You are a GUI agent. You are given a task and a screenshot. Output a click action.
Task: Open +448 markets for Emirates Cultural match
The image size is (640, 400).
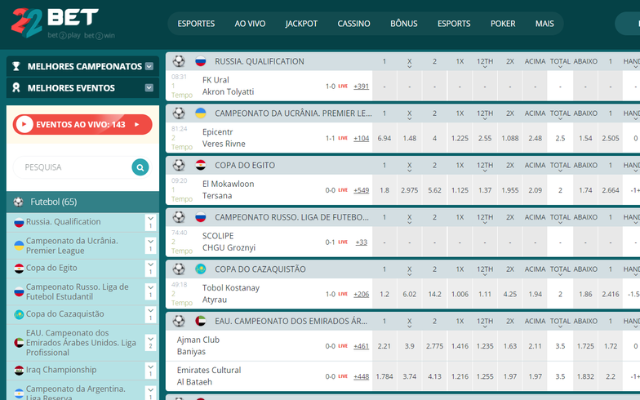pyautogui.click(x=361, y=376)
